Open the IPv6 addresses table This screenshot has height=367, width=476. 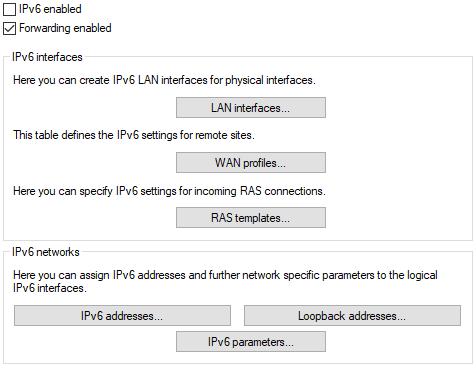click(122, 315)
